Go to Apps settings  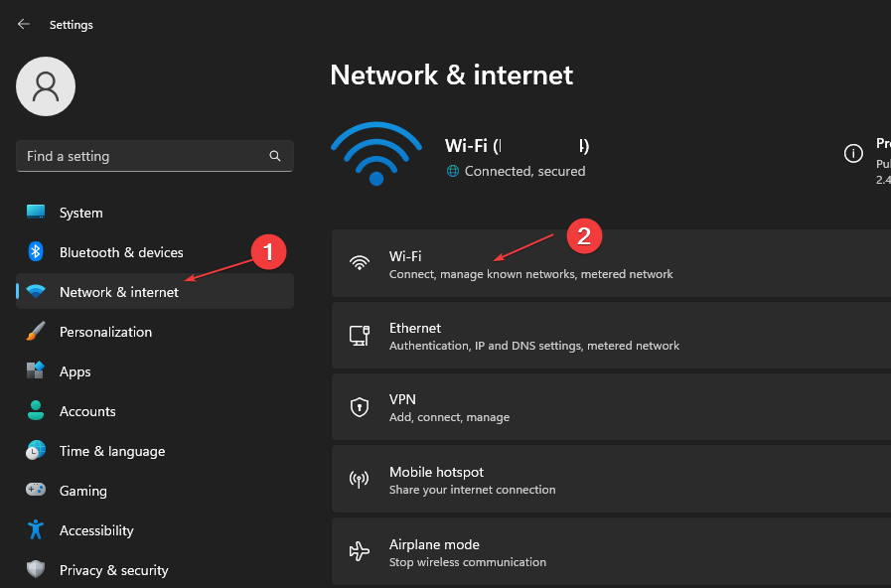[74, 371]
